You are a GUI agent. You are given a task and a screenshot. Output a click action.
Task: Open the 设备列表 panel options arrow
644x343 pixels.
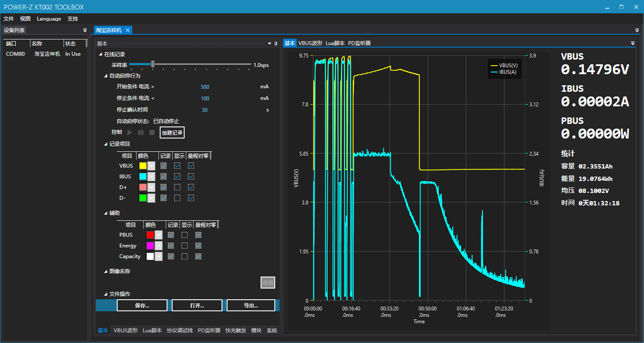tap(85, 30)
